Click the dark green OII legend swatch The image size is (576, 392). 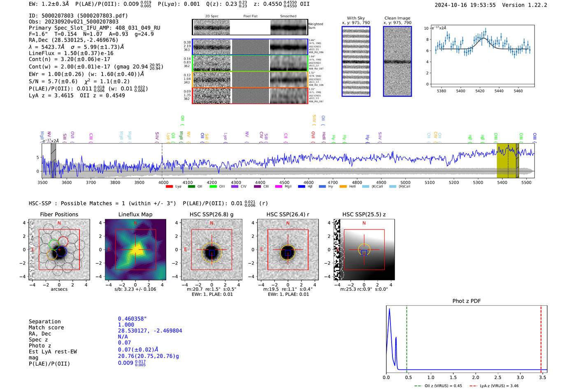point(191,187)
